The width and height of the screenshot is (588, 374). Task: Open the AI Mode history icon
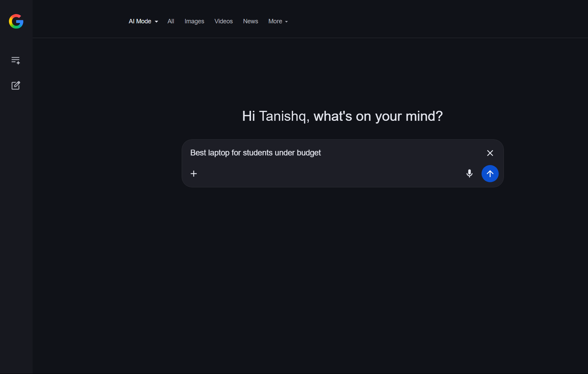click(x=16, y=60)
